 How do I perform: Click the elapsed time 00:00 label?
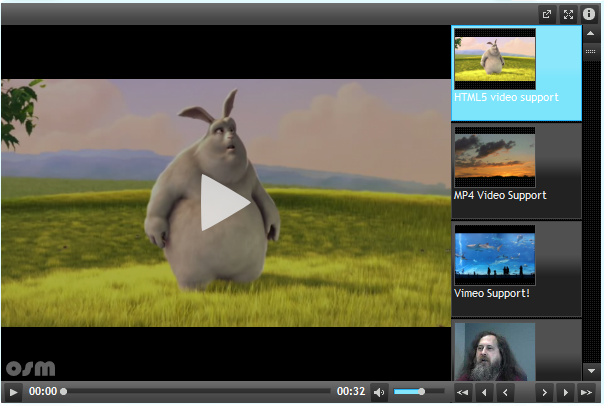[x=43, y=392]
